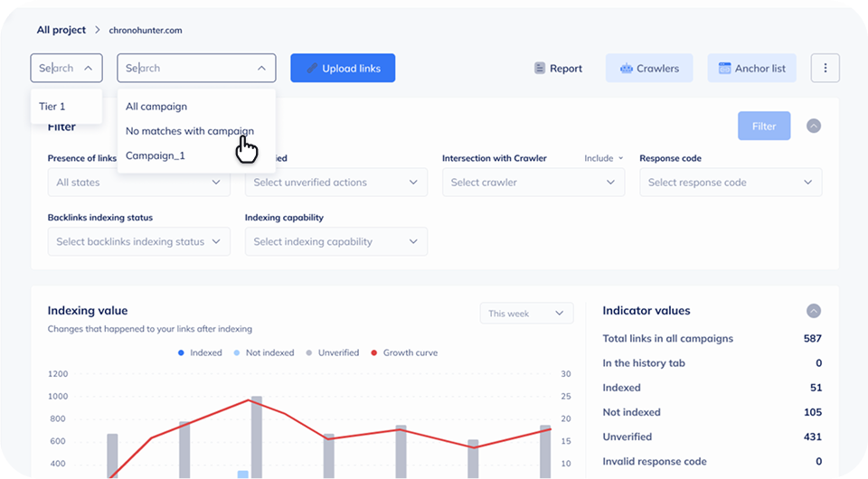Image resolution: width=868 pixels, height=479 pixels.
Task: Toggle the Include option for crawler intersection
Action: point(603,158)
